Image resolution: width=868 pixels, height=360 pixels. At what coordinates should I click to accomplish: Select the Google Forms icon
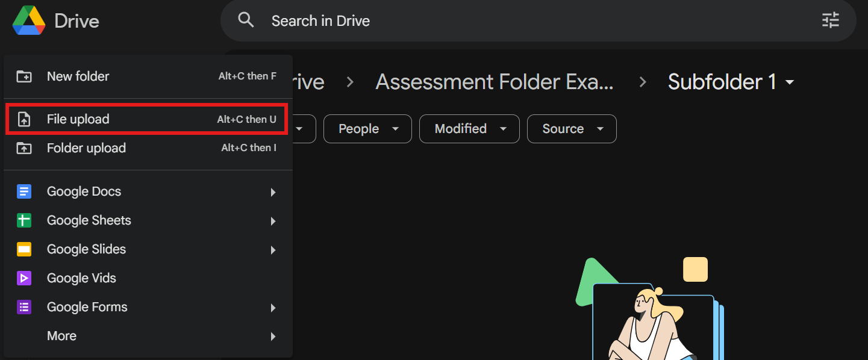pos(25,306)
